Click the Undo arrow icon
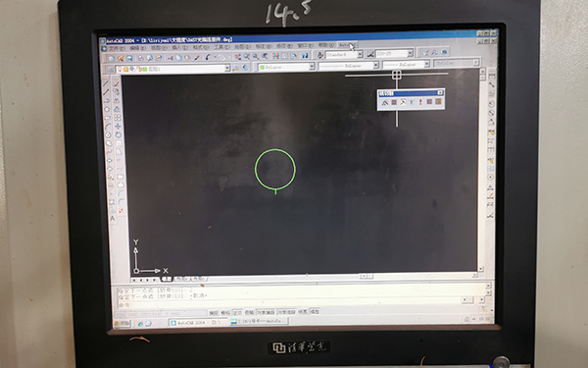The height and width of the screenshot is (368, 588). coord(208,57)
